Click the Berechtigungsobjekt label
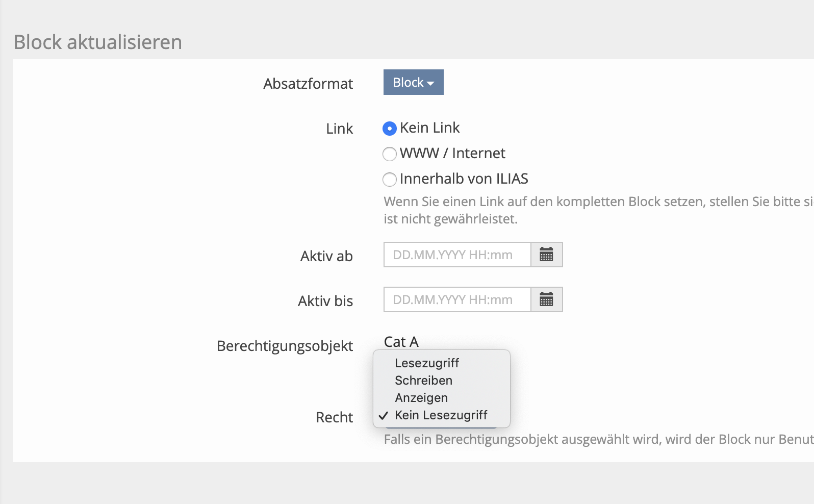This screenshot has height=504, width=814. click(x=285, y=346)
